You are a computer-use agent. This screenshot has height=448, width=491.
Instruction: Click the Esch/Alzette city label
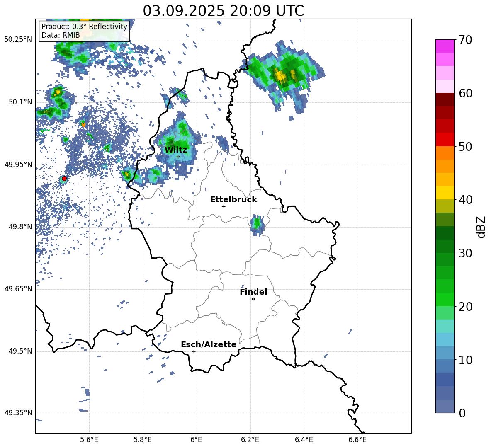click(x=209, y=345)
